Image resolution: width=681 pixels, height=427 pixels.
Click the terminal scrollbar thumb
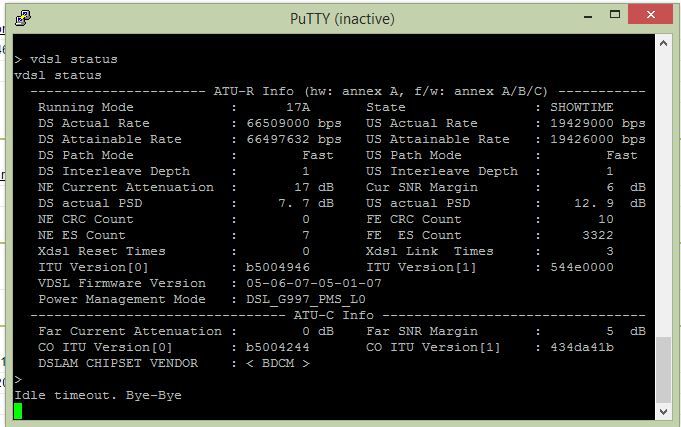[x=663, y=370]
